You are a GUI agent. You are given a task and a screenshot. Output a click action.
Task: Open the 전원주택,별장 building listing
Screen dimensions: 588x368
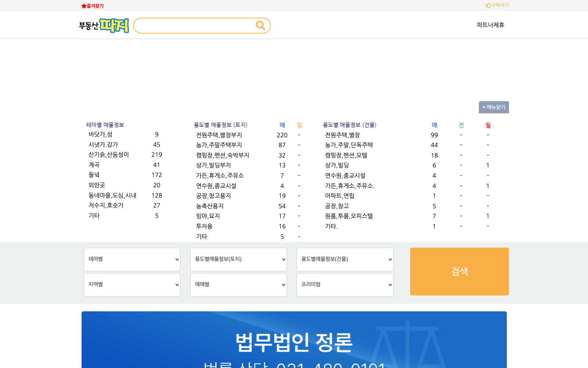342,135
